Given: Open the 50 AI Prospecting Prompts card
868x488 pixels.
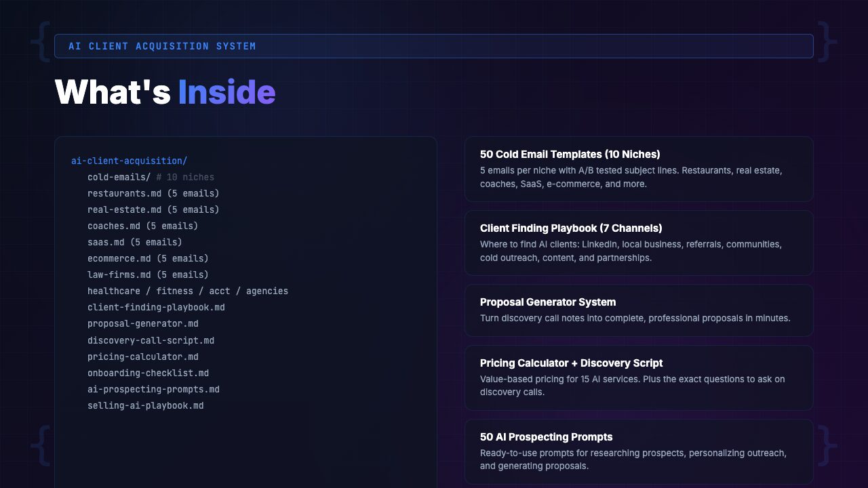Looking at the screenshot, I should point(638,451).
